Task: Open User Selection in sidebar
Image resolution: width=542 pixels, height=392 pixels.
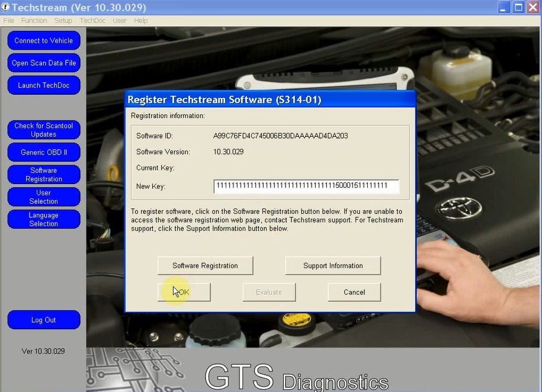Action: 44,197
